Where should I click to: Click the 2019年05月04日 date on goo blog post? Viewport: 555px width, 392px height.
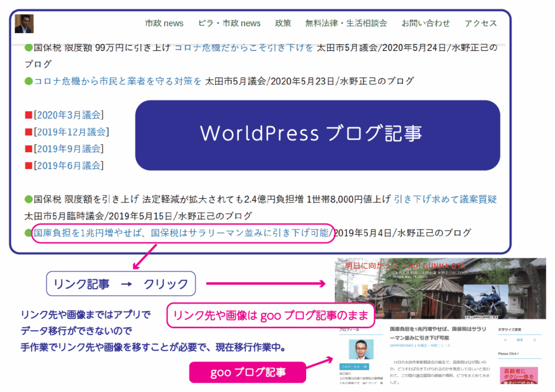point(402,345)
